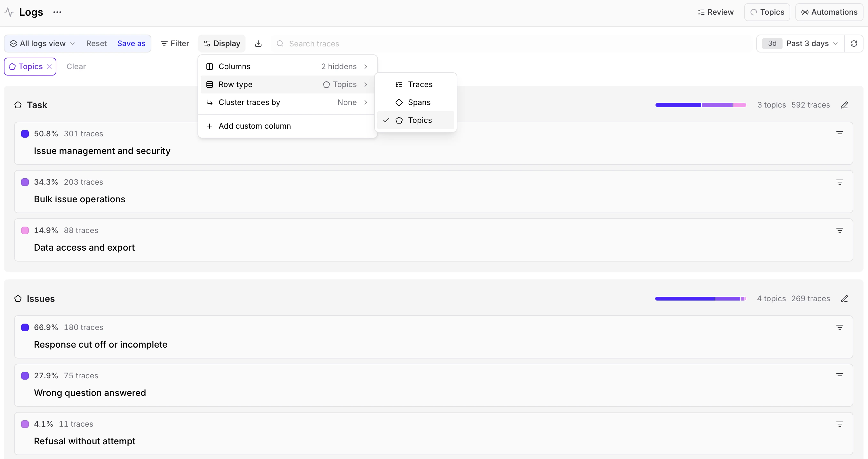Open the export/download traces icon
The width and height of the screenshot is (868, 459).
(258, 43)
